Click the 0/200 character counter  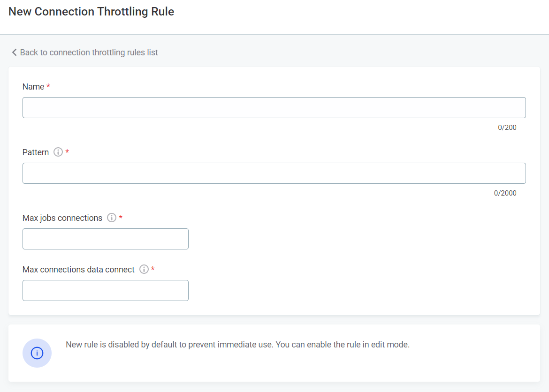508,127
